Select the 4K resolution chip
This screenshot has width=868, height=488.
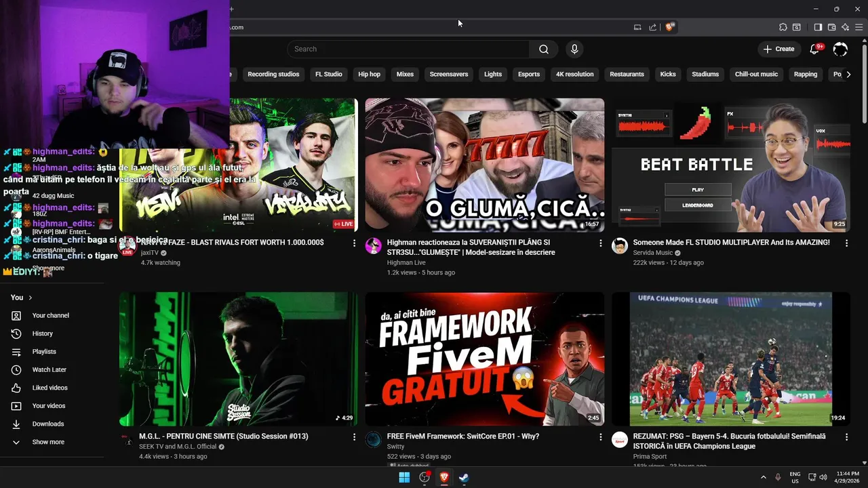(575, 75)
